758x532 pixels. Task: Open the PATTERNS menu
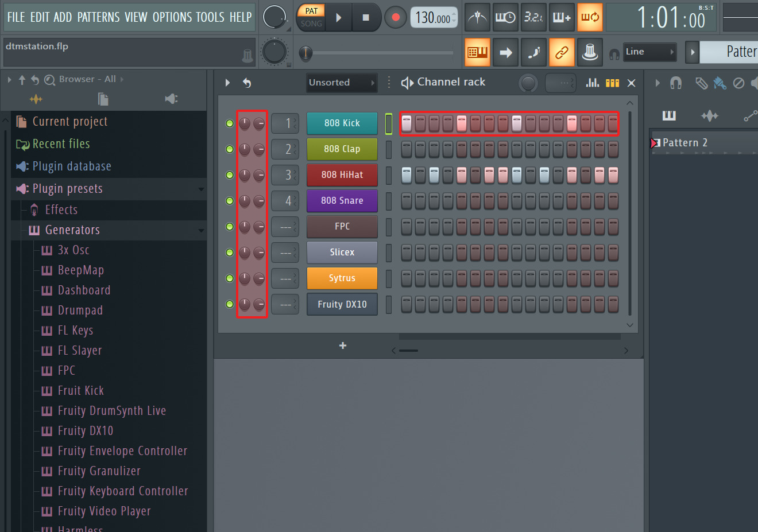coord(99,17)
